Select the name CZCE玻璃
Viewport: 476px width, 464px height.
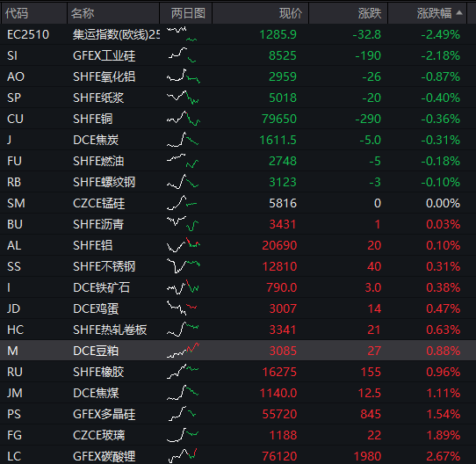(98, 435)
